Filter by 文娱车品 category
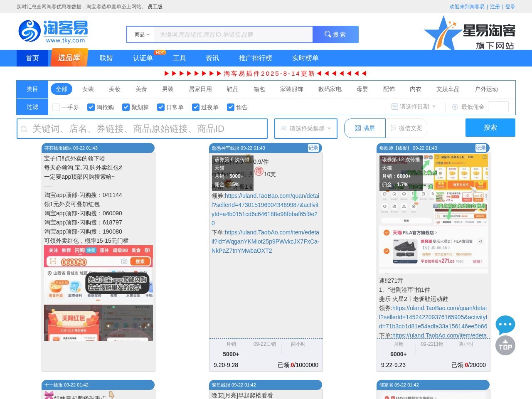 [x=448, y=89]
